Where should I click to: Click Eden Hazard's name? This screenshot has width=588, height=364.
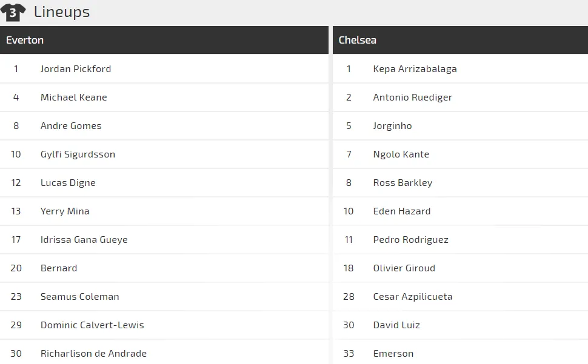click(x=402, y=211)
